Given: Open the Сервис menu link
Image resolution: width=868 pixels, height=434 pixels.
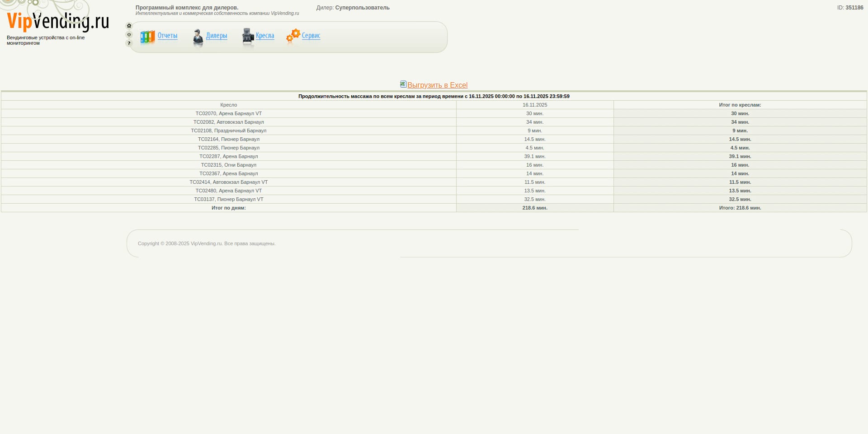Looking at the screenshot, I should (311, 36).
